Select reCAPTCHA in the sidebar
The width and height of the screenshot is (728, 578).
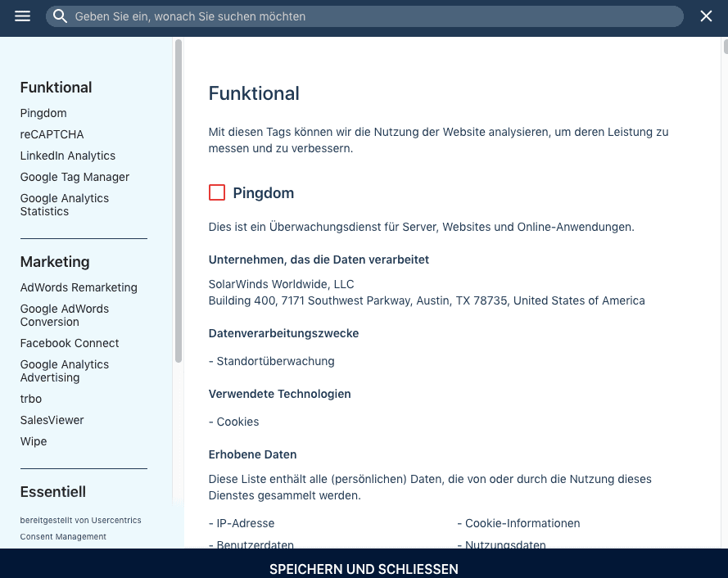coord(52,134)
